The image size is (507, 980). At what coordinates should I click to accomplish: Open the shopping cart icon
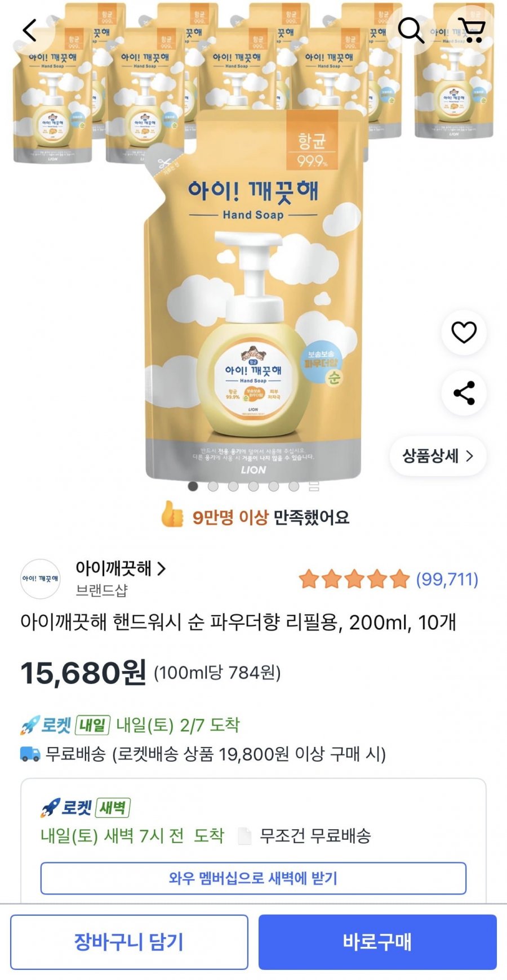pos(471,30)
